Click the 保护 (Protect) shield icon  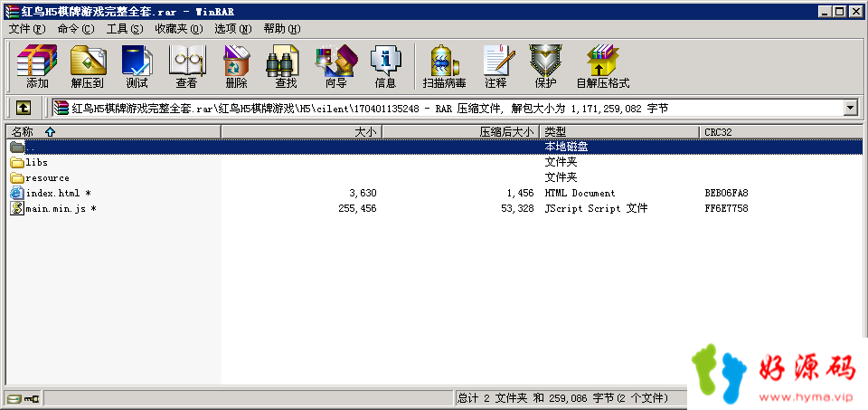(545, 61)
